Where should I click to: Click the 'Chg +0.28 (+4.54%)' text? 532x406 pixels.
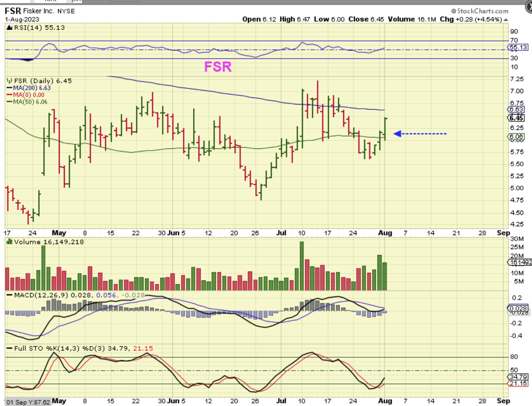pyautogui.click(x=471, y=19)
